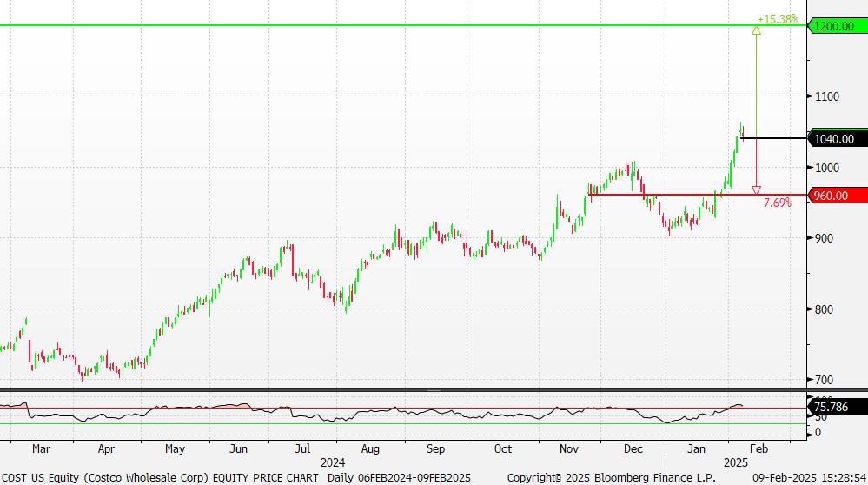Click the 900 price axis label
This screenshot has height=485, width=868.
coord(824,238)
